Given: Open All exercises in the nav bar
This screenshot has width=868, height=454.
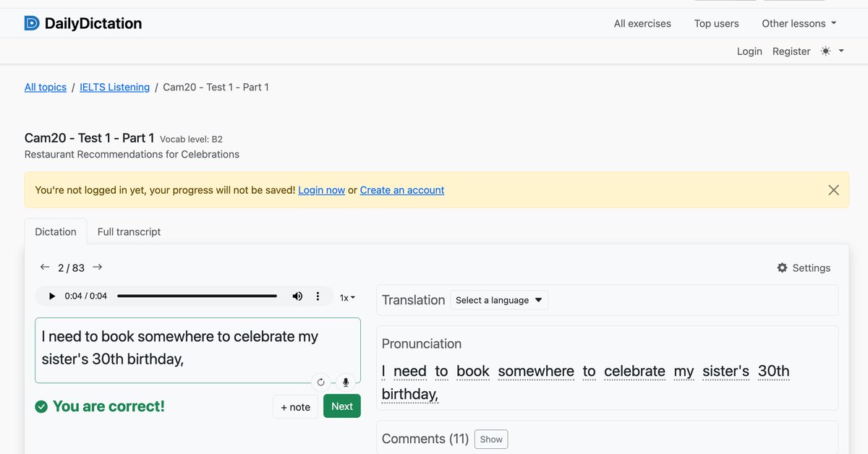Looking at the screenshot, I should (642, 23).
